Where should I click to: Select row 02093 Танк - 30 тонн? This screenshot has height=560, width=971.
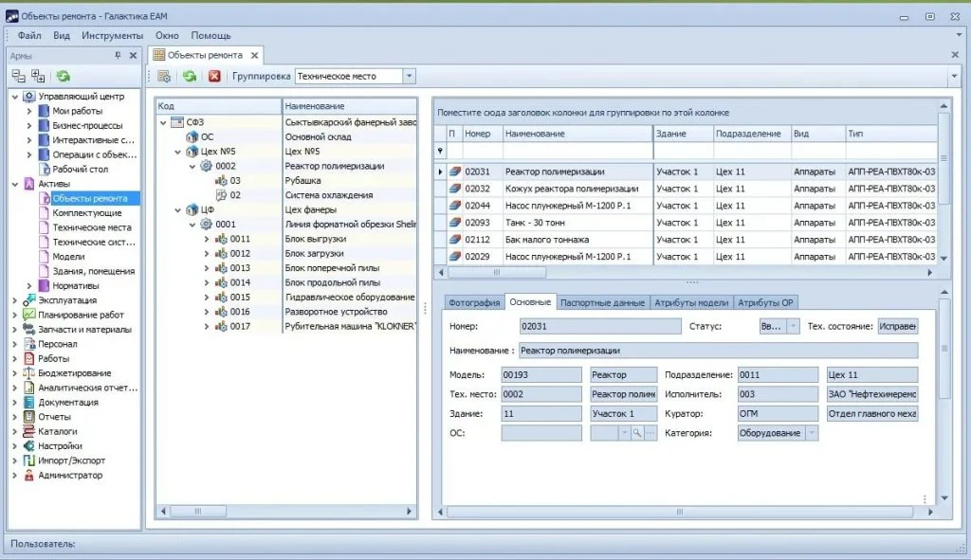[687, 223]
